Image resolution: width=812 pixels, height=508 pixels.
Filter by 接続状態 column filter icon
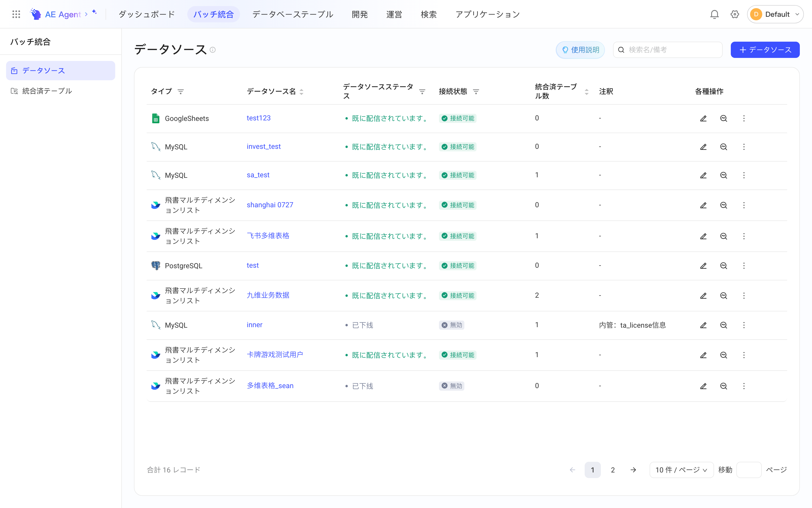tap(476, 92)
